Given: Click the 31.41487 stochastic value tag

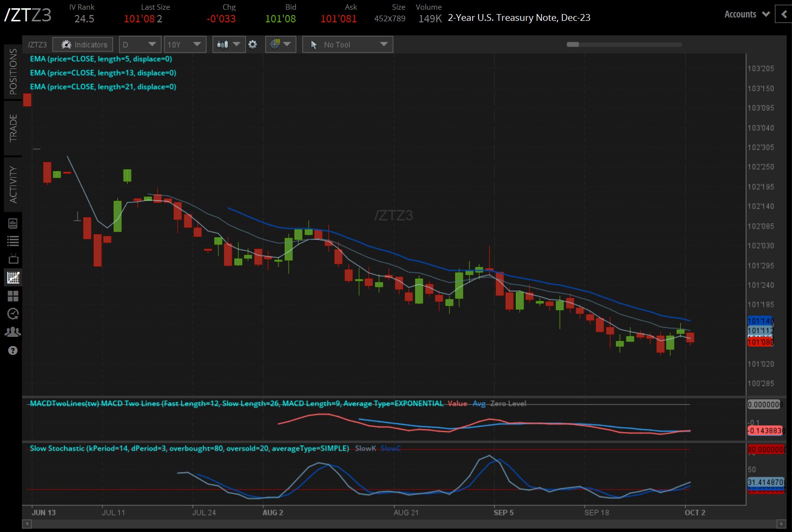Looking at the screenshot, I should pos(766,482).
